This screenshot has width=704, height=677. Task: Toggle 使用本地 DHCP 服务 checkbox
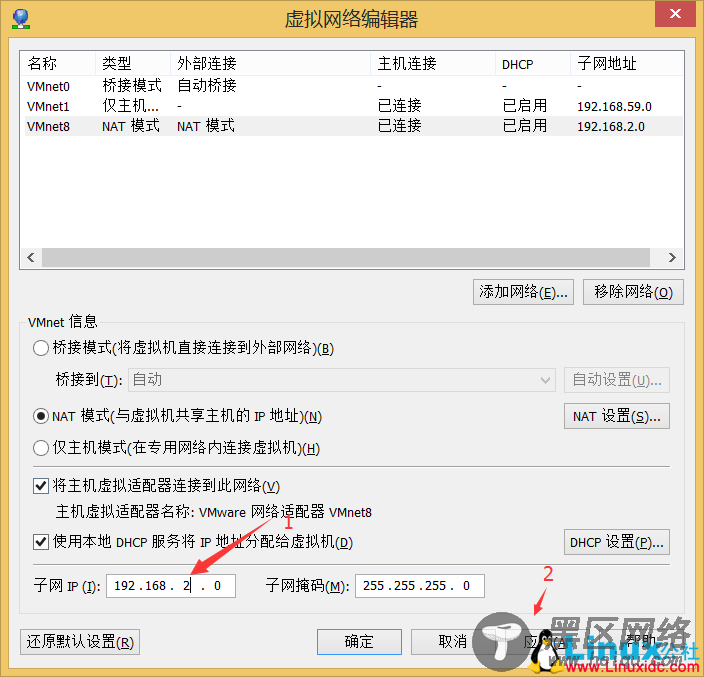pyautogui.click(x=41, y=542)
